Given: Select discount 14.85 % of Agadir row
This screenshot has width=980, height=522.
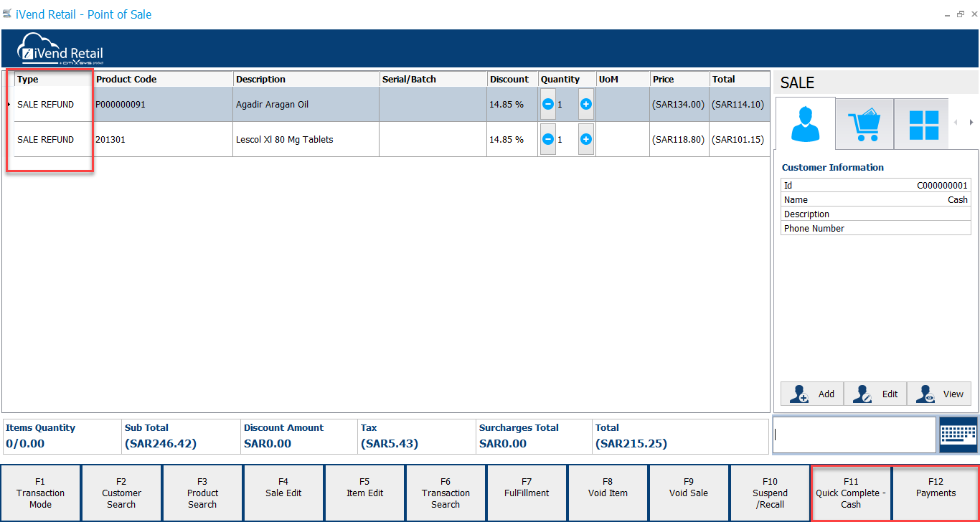Looking at the screenshot, I should pos(513,105).
